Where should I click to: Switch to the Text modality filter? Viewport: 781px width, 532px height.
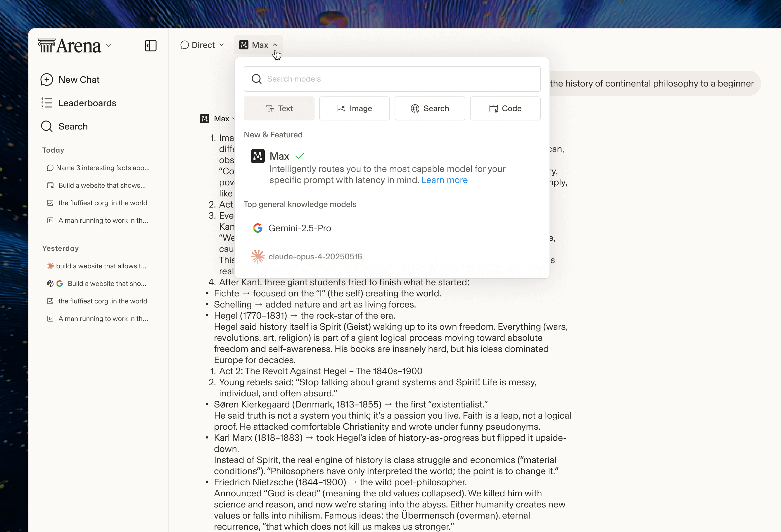[279, 108]
